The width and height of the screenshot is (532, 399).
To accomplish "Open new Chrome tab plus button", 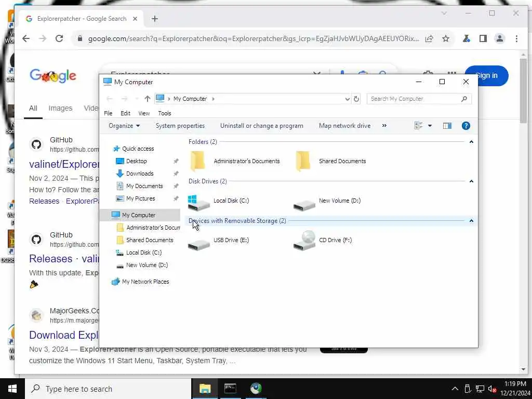I will (x=155, y=19).
